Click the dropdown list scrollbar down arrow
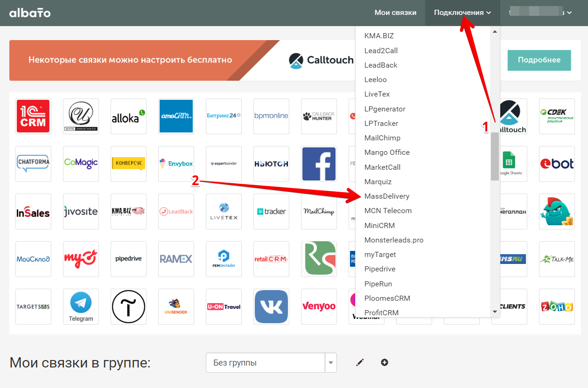The width and height of the screenshot is (588, 388). [495, 312]
